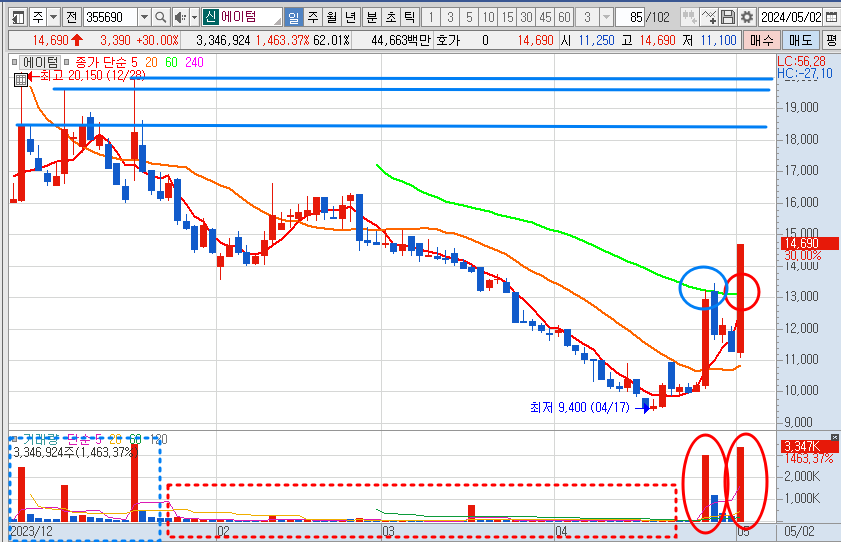This screenshot has width=841, height=542.
Task: Click the 호가 label
Action: pyautogui.click(x=448, y=40)
